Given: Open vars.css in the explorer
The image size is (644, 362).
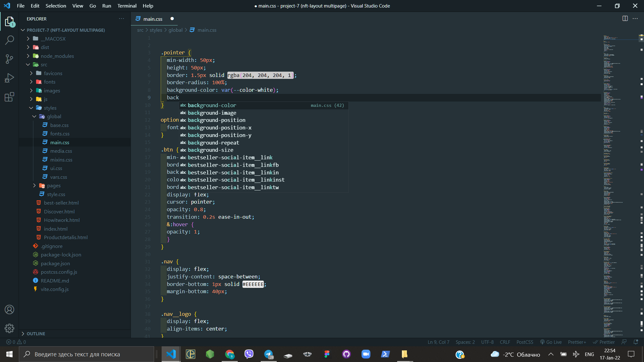Looking at the screenshot, I should (x=59, y=177).
